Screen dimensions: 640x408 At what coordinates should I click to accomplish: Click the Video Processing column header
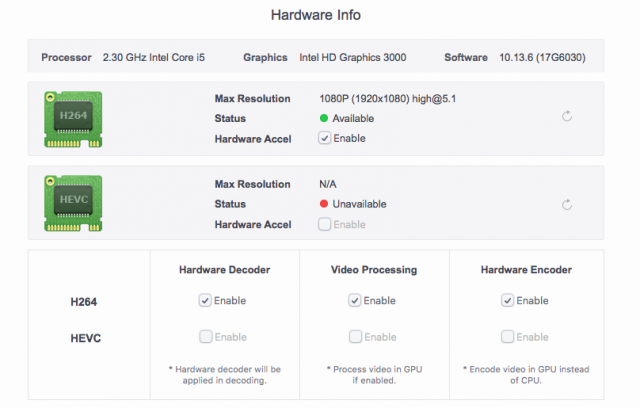point(374,270)
